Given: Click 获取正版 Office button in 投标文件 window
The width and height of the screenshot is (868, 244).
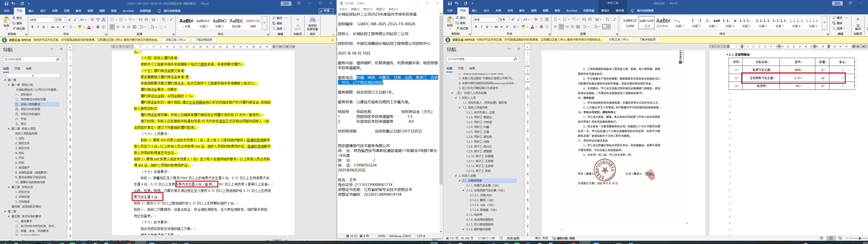Looking at the screenshot, I should coord(619,39).
